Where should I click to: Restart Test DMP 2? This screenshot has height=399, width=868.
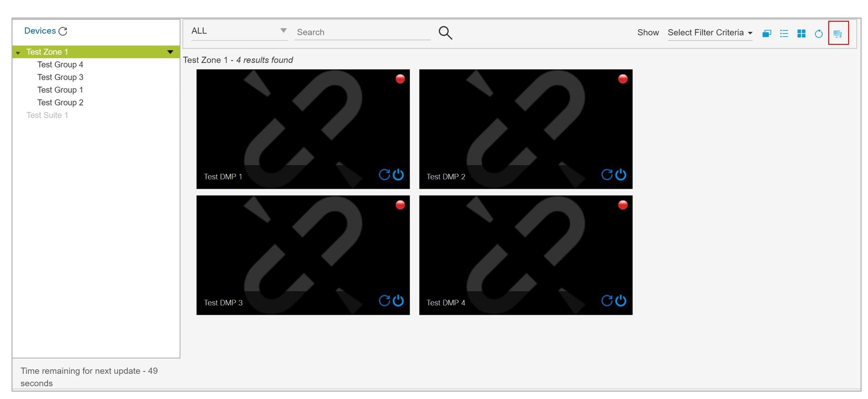(607, 174)
